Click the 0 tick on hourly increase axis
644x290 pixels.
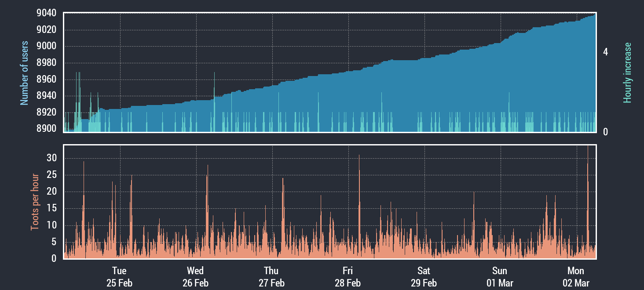605,132
